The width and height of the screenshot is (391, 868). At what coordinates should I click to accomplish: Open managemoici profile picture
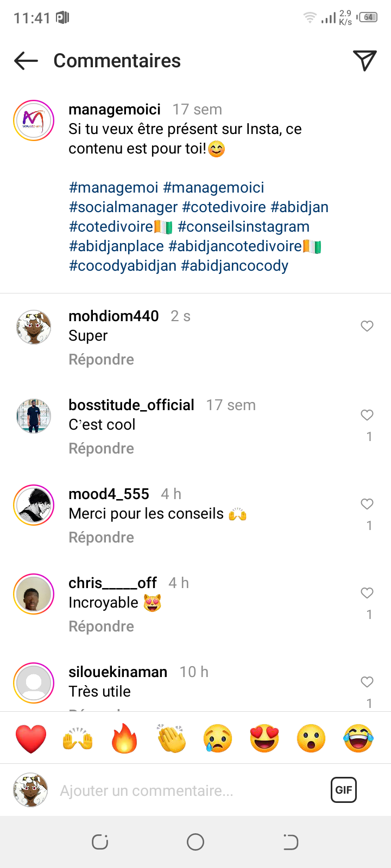(34, 120)
